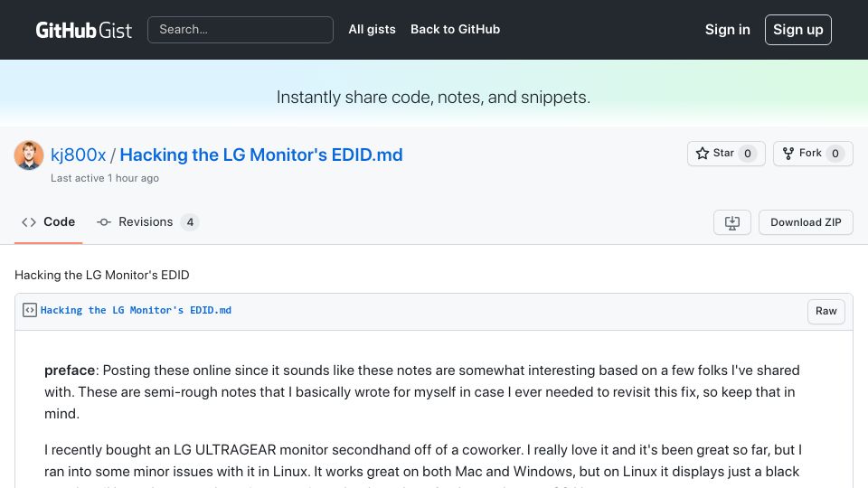Click the Download ZIP button
This screenshot has width=868, height=488.
point(806,222)
